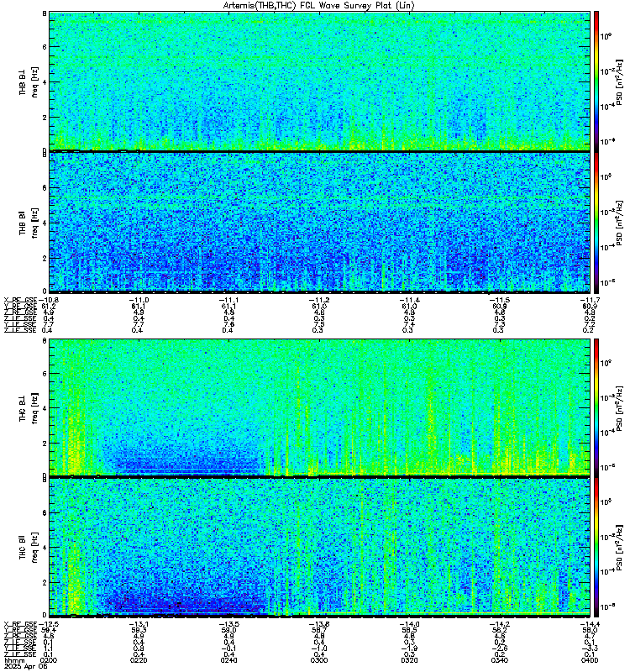Click the PSD [nT²/Hz] label of bottom color bar
630x672 pixels.
tap(619, 547)
